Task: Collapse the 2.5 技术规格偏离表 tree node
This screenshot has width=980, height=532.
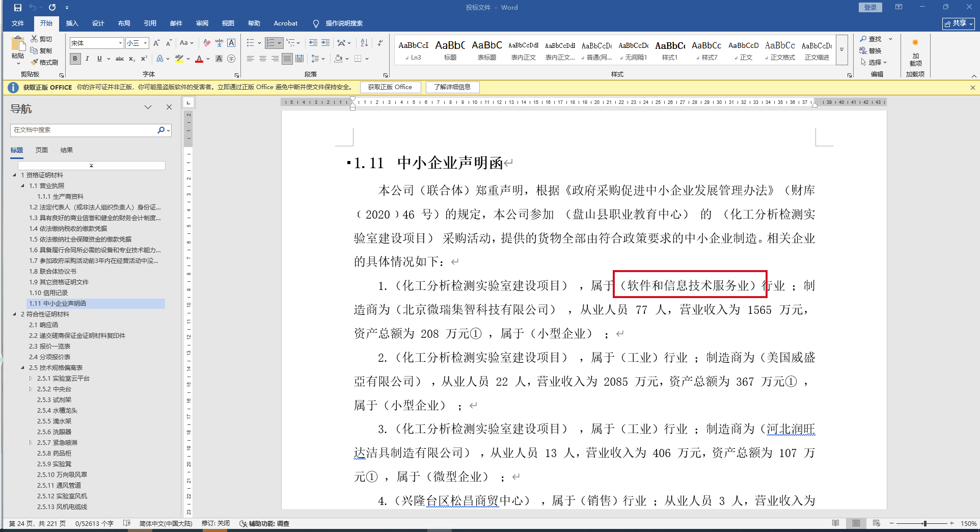Action: point(22,367)
